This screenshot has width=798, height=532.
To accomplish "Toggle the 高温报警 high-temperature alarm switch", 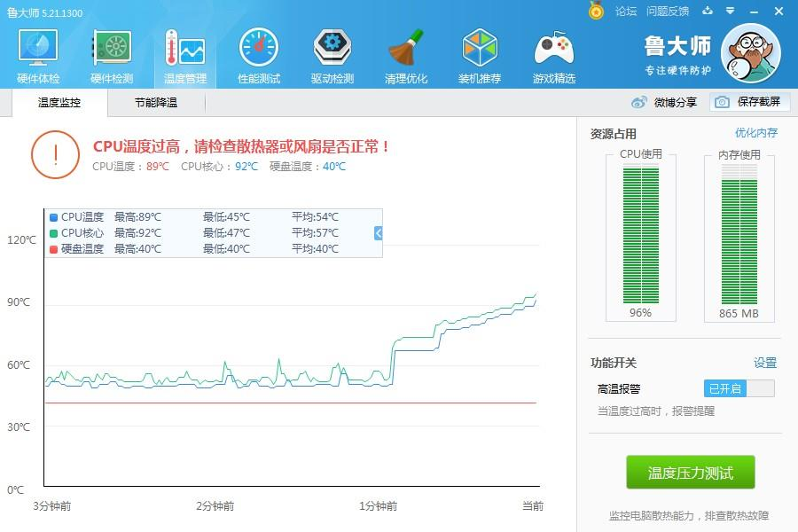I will pos(739,388).
